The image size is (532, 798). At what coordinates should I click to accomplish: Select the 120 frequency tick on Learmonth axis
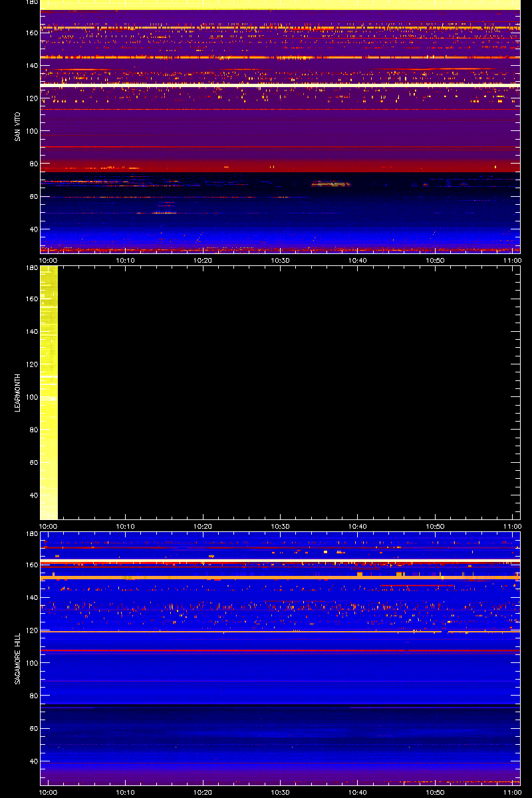point(31,364)
